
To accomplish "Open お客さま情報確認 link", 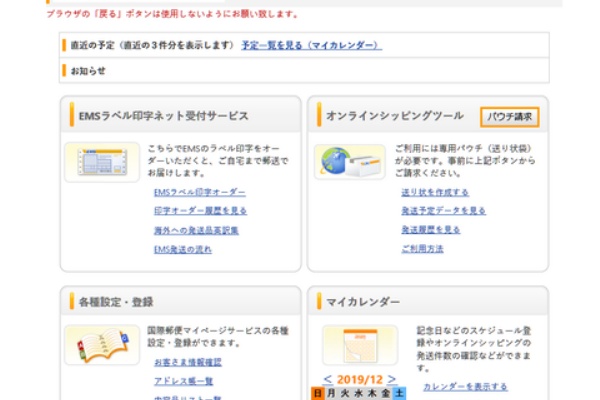I will (x=188, y=362).
